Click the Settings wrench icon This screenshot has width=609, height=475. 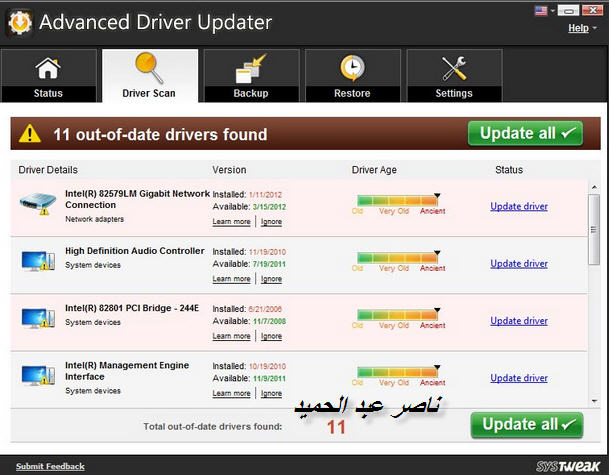[x=454, y=68]
